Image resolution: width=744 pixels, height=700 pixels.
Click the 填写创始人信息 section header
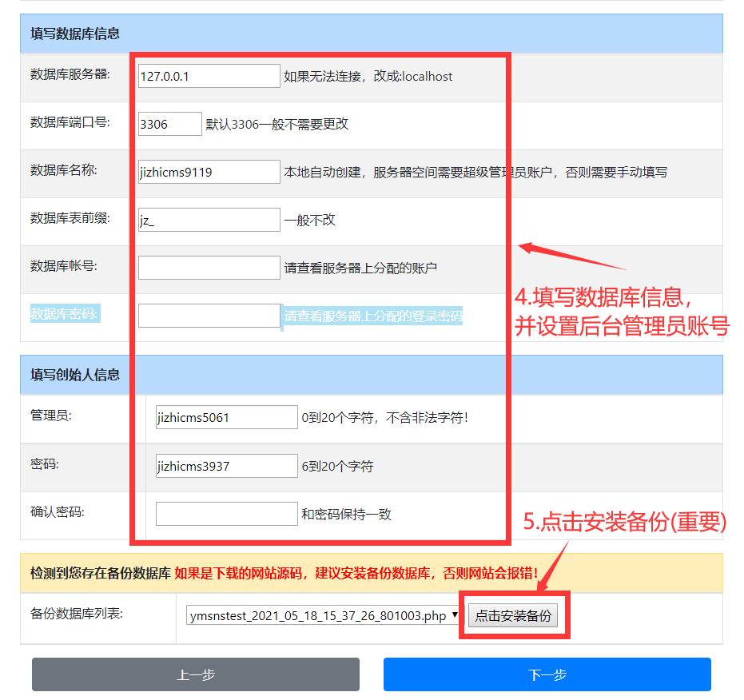(x=75, y=375)
